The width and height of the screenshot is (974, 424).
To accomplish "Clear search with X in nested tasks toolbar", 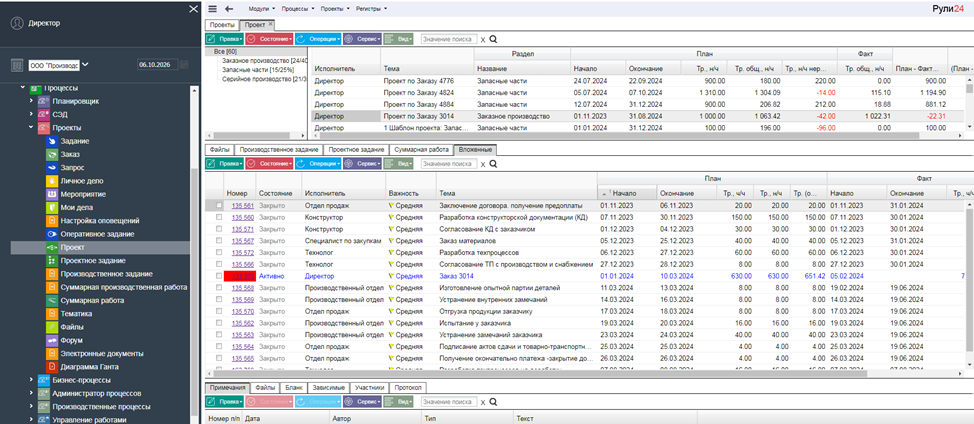I will click(x=483, y=165).
